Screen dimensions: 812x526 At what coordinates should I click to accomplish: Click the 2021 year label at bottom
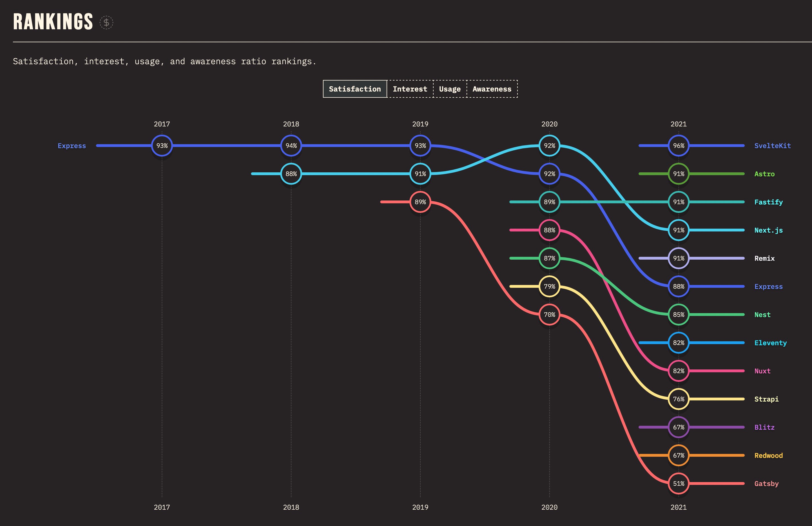click(678, 507)
